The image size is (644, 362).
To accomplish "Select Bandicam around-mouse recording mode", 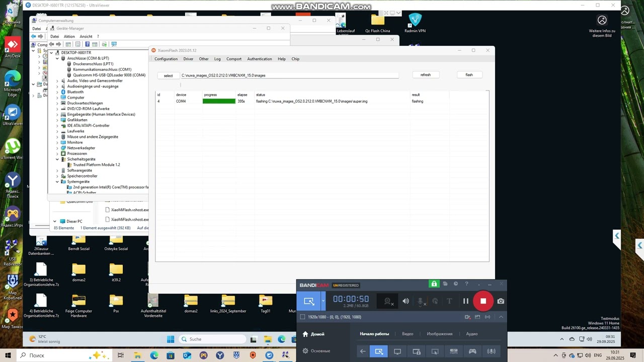I will click(435, 351).
